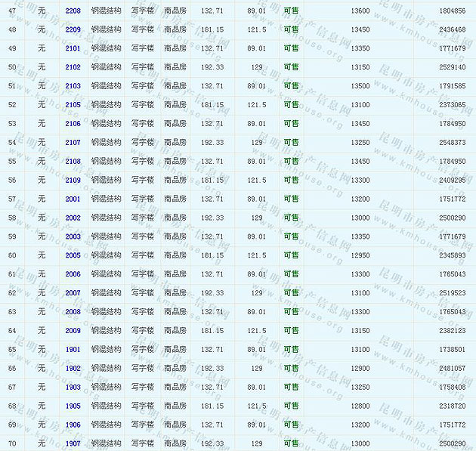Open room number 2009
This screenshot has width=476, height=451.
[x=73, y=330]
